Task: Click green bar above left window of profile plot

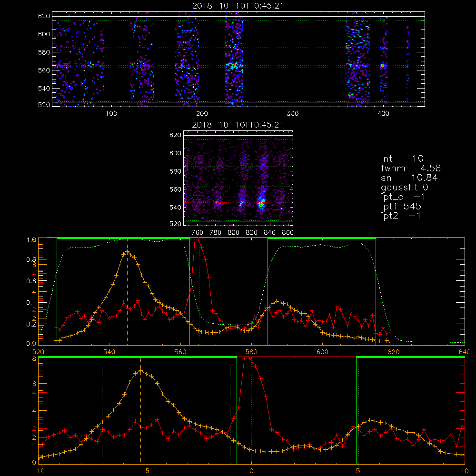Action: (123, 238)
